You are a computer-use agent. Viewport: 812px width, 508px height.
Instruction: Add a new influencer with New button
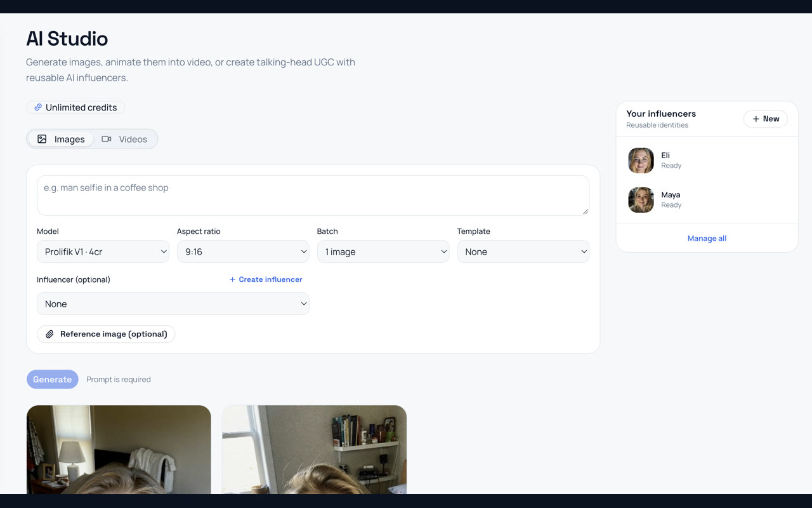[x=766, y=119]
